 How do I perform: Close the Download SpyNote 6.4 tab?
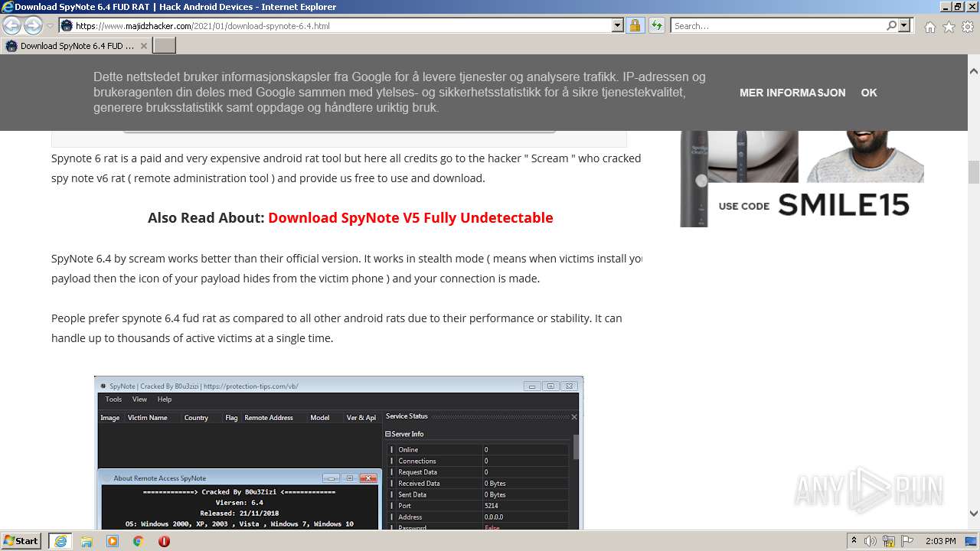pyautogui.click(x=143, y=46)
